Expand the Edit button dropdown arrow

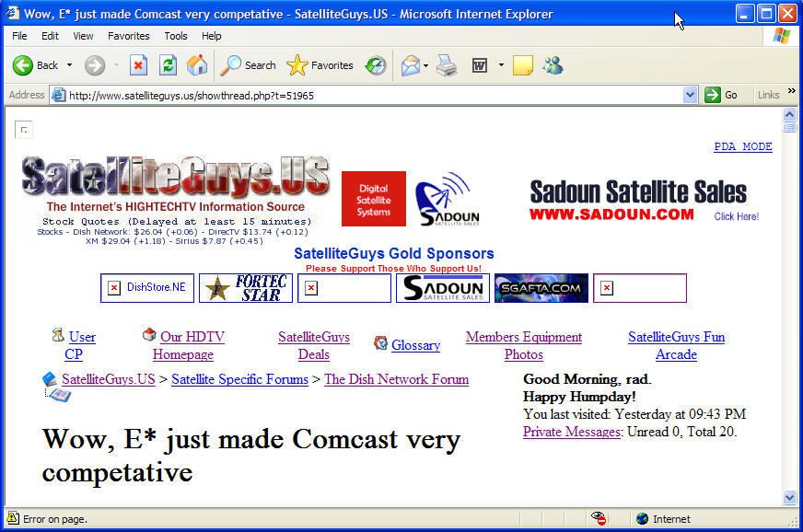click(501, 65)
